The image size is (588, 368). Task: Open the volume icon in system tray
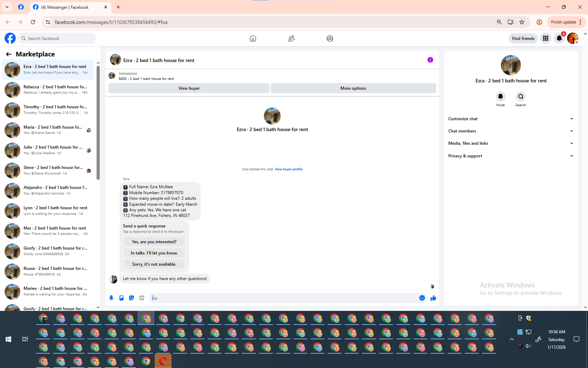528,346
